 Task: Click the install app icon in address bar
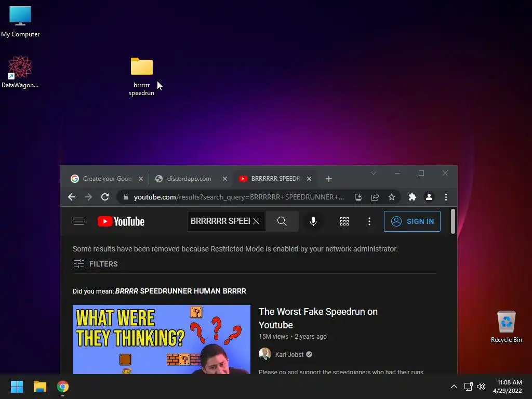[x=358, y=197]
